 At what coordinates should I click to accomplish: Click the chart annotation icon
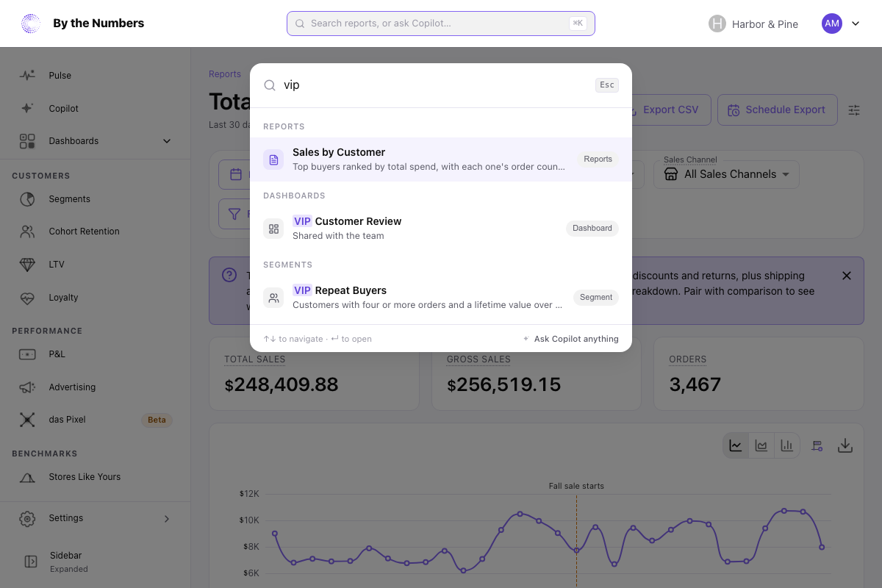tap(817, 445)
